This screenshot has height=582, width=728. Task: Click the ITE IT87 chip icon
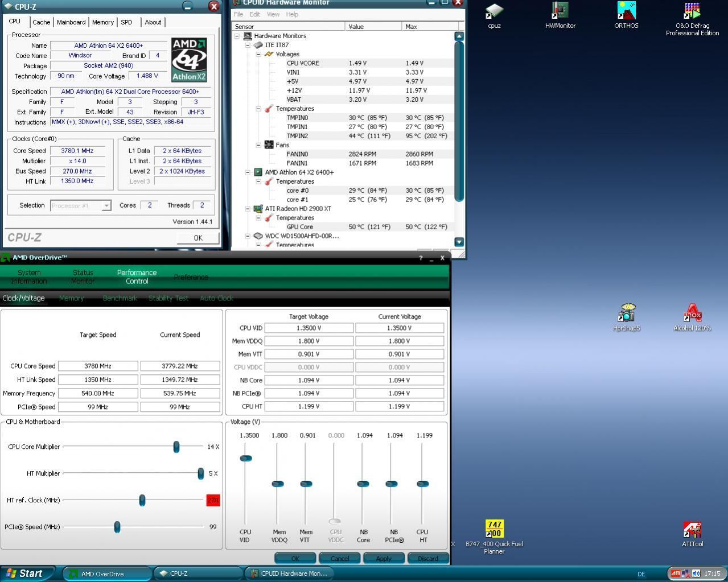[x=258, y=45]
